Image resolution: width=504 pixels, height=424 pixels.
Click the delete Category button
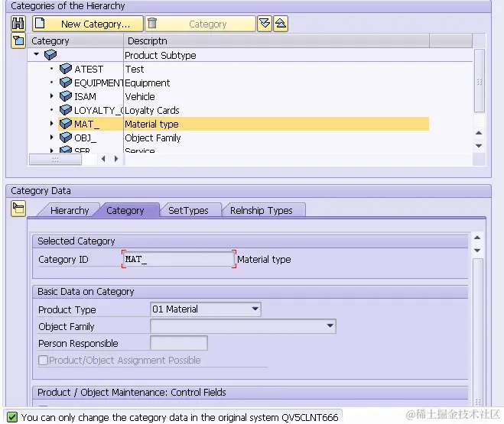pos(200,24)
